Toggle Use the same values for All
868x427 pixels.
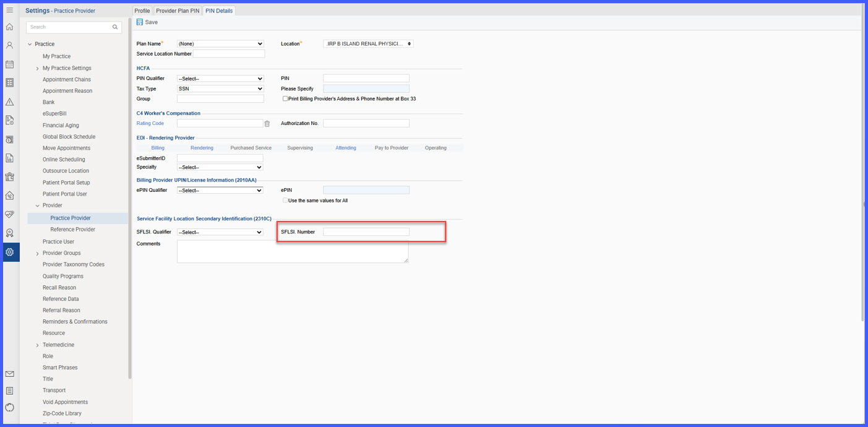(x=285, y=201)
